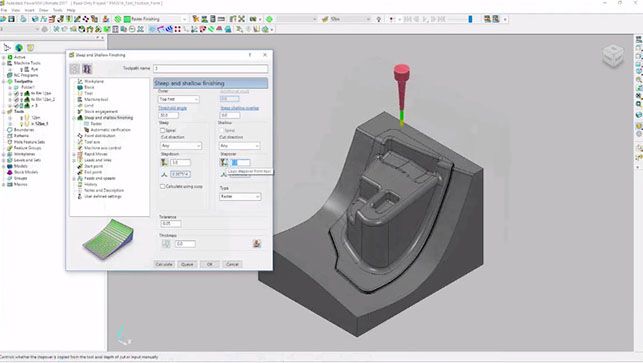Enable the Spiral checkbox under Steep

tap(162, 130)
